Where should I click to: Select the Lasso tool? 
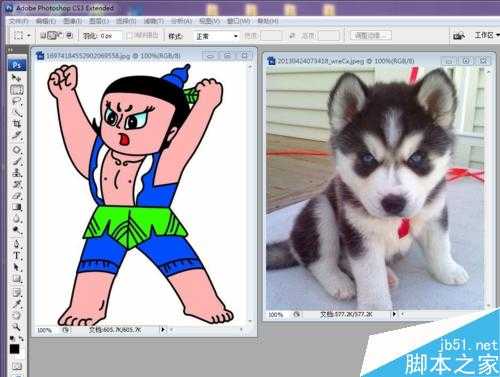tap(16, 101)
